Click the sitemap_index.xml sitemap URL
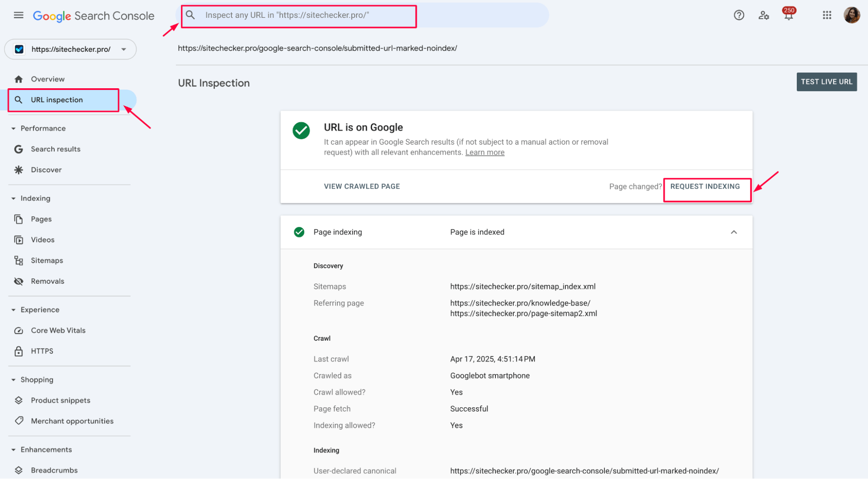 [523, 286]
